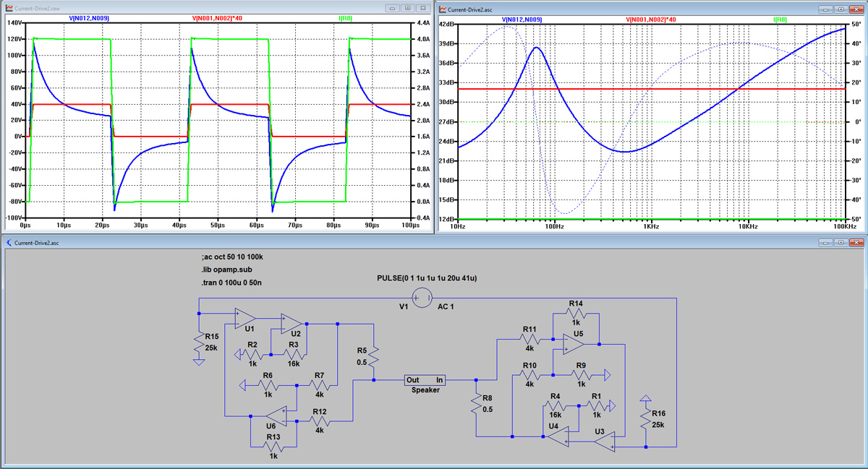Select resistor R4 (16k)
This screenshot has width=868, height=469.
point(556,406)
